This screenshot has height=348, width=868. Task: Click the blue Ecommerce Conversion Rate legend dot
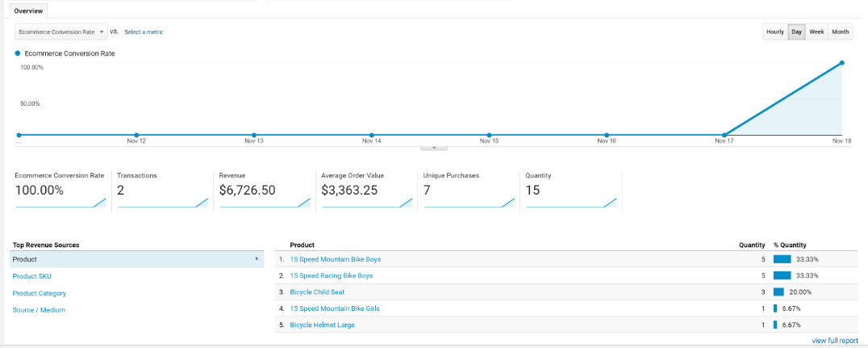[x=18, y=53]
